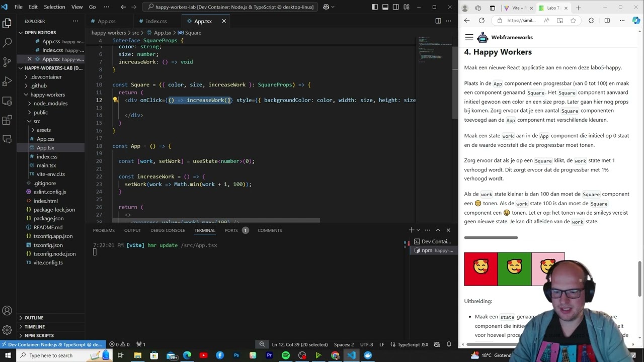644x362 pixels.
Task: Reload the page in Edge browser
Action: [481, 21]
